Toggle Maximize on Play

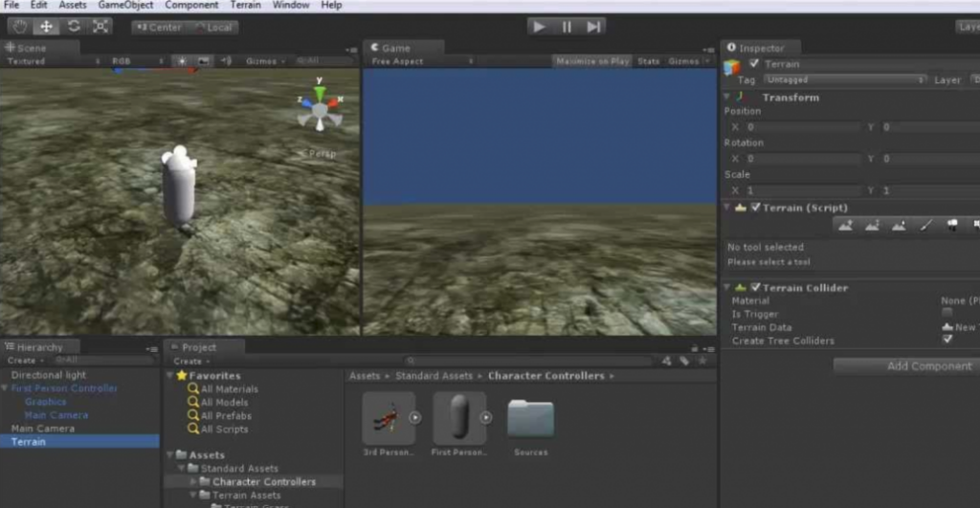click(592, 61)
